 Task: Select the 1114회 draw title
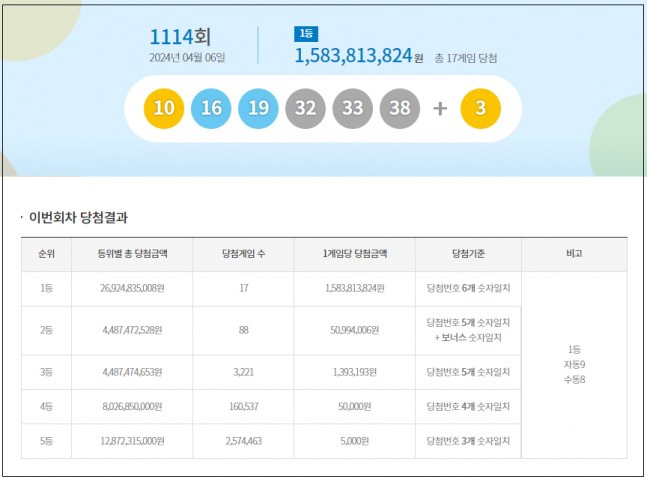pos(180,37)
